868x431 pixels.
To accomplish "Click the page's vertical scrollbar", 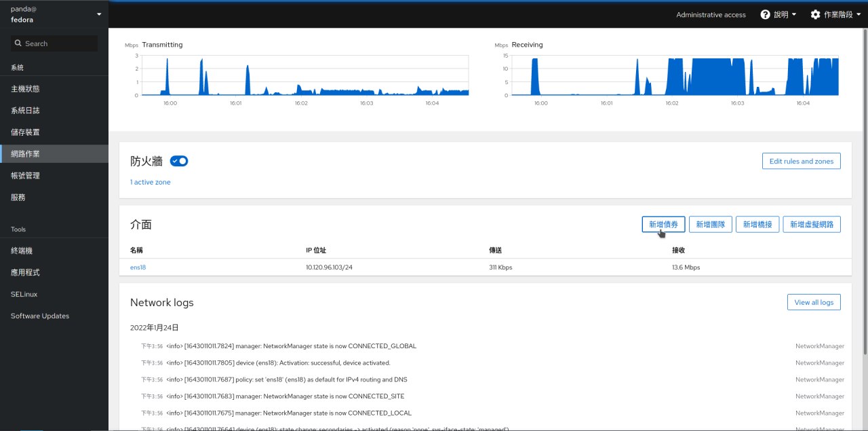I will (865, 190).
